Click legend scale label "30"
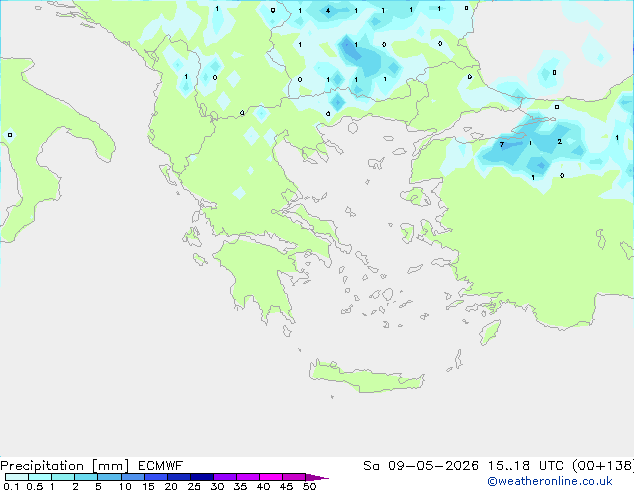Image resolution: width=634 pixels, height=490 pixels. click(217, 486)
